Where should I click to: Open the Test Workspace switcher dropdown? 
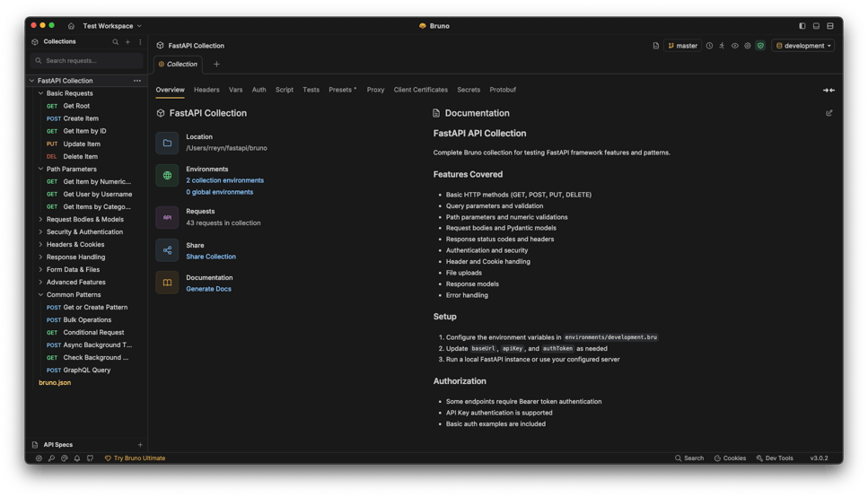(112, 26)
